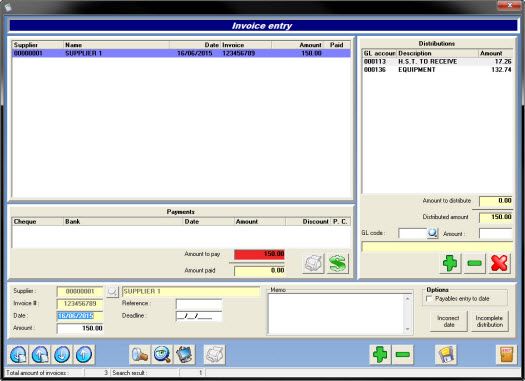Image resolution: width=525 pixels, height=381 pixels.
Task: Click the Invoice # field 123456789
Action: click(80, 304)
